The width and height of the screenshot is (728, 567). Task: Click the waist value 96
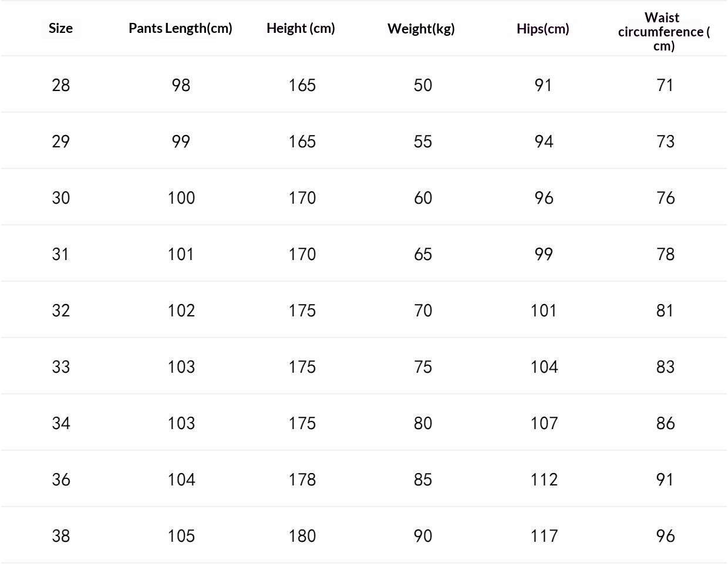click(665, 536)
